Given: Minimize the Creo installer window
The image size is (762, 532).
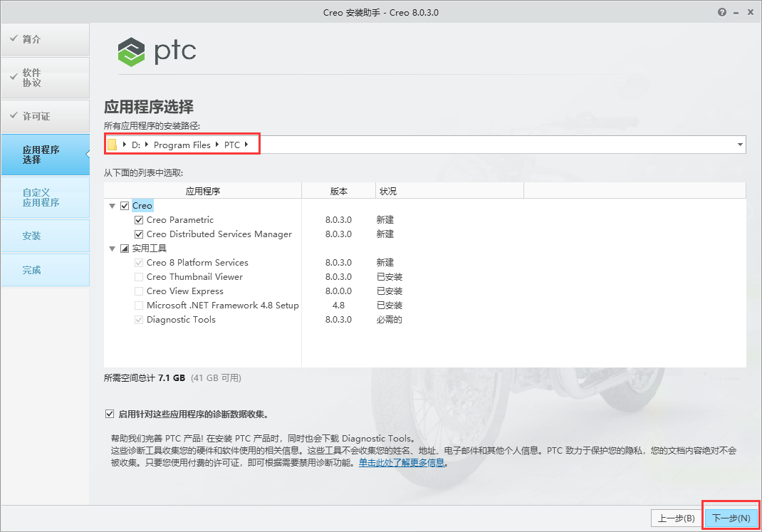Looking at the screenshot, I should [x=736, y=13].
